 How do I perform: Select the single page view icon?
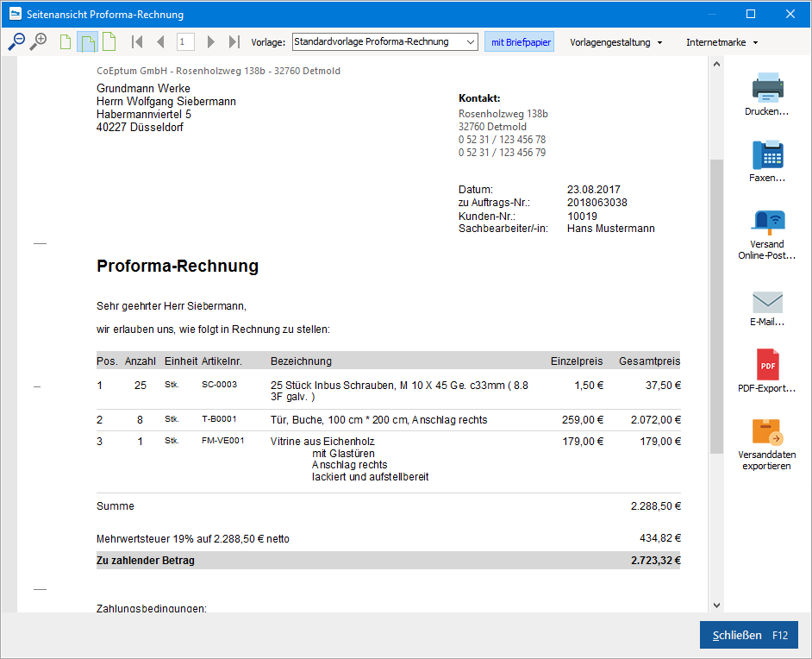tap(66, 42)
